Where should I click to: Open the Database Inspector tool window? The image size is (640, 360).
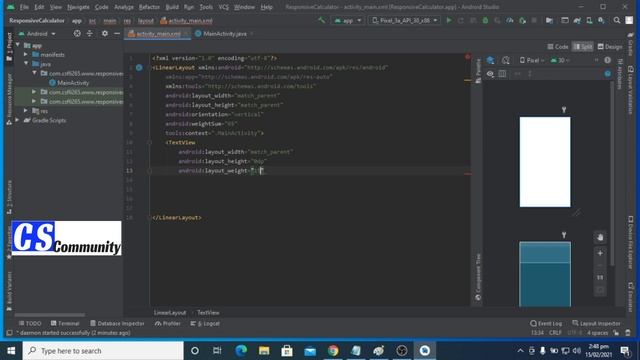(x=117, y=323)
